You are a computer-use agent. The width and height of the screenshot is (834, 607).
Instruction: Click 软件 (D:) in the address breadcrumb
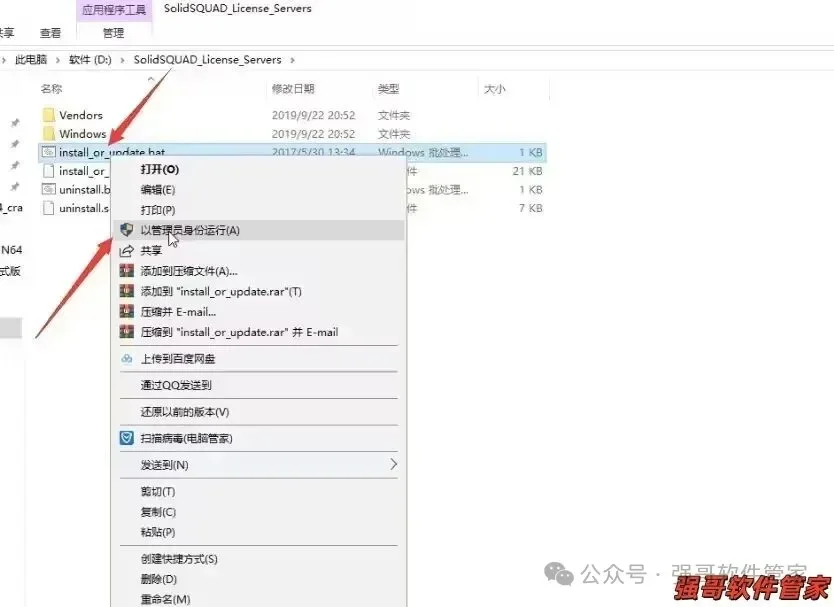[90, 60]
